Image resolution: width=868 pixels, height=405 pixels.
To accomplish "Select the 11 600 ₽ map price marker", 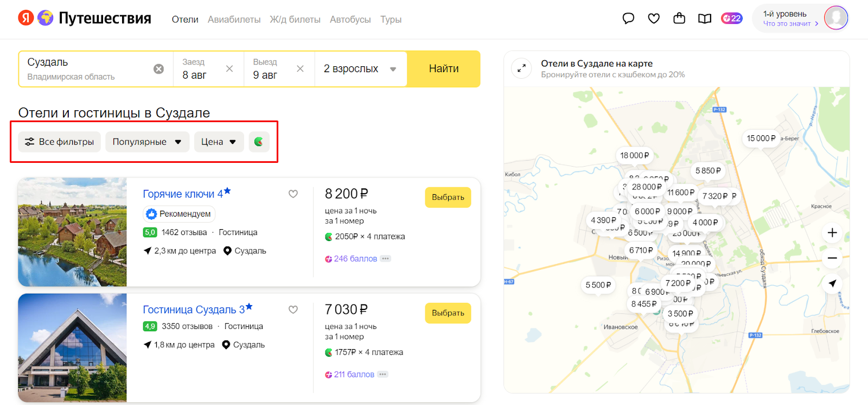I will coord(680,193).
